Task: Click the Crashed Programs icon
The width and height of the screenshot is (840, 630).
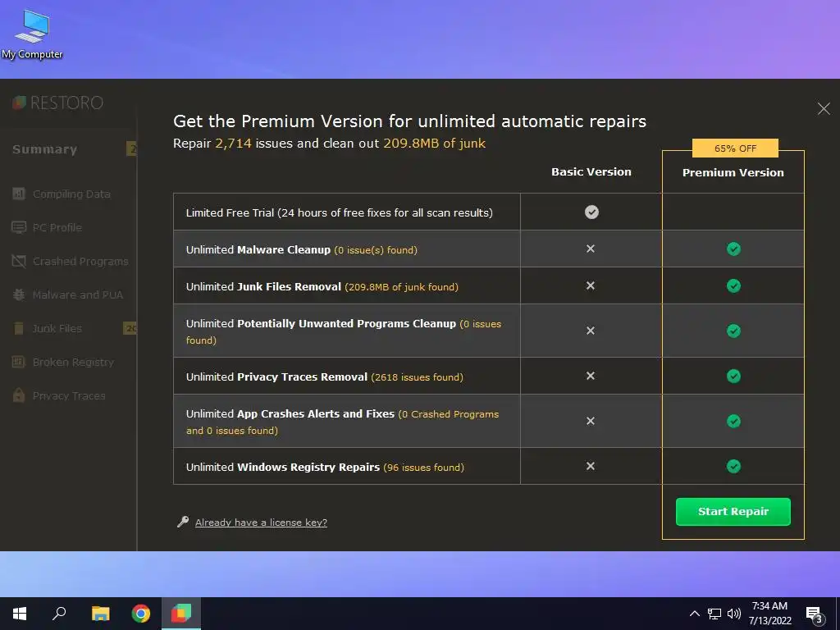Action: click(x=19, y=261)
